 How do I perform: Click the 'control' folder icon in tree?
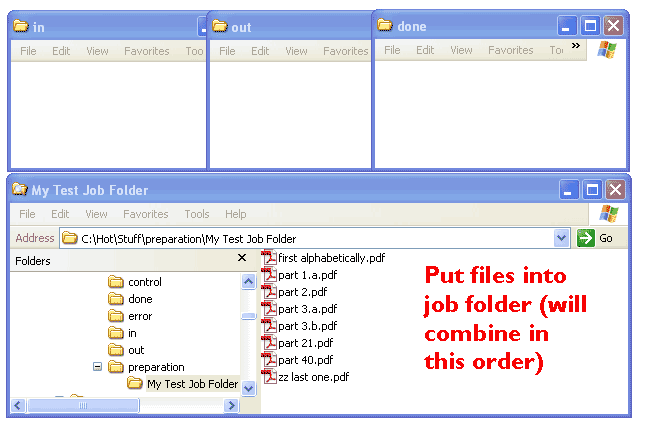click(x=115, y=282)
